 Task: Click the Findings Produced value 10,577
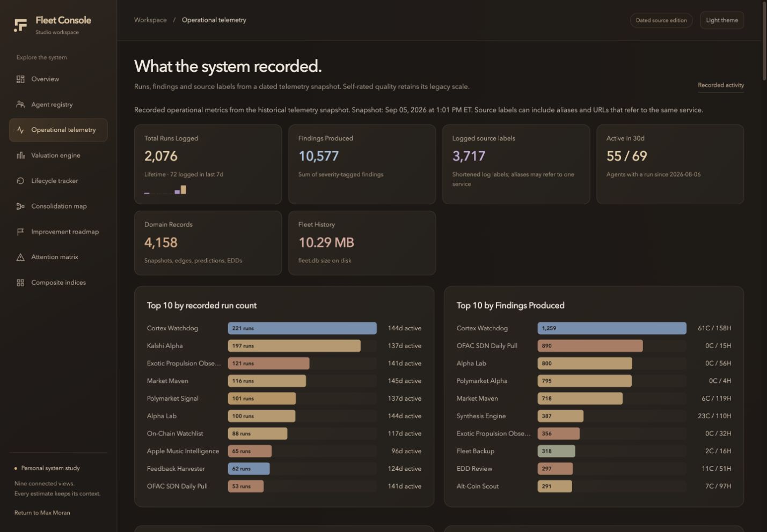(x=318, y=156)
